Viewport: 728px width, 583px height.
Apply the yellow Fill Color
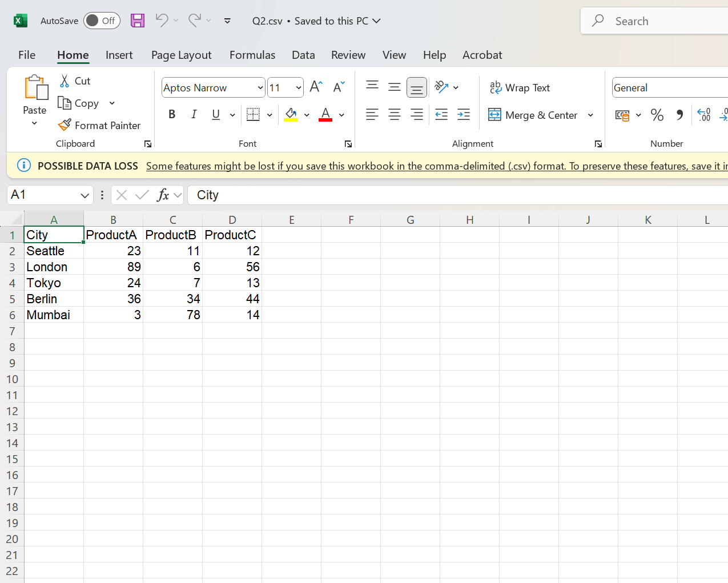(291, 115)
